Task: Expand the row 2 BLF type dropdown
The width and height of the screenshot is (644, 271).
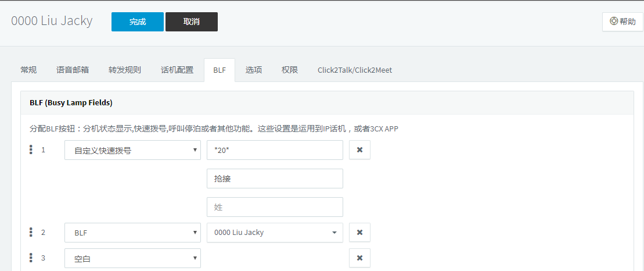Action: click(132, 233)
